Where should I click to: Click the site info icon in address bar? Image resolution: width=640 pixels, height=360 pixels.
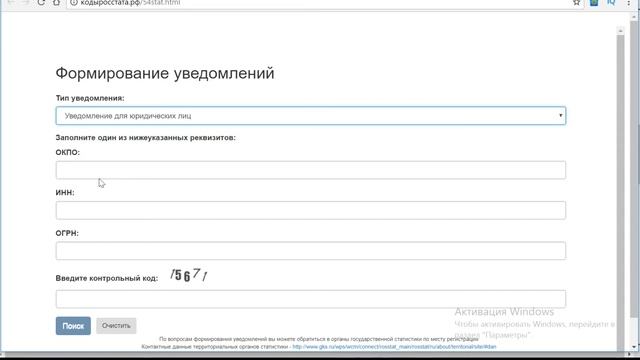pyautogui.click(x=73, y=2)
